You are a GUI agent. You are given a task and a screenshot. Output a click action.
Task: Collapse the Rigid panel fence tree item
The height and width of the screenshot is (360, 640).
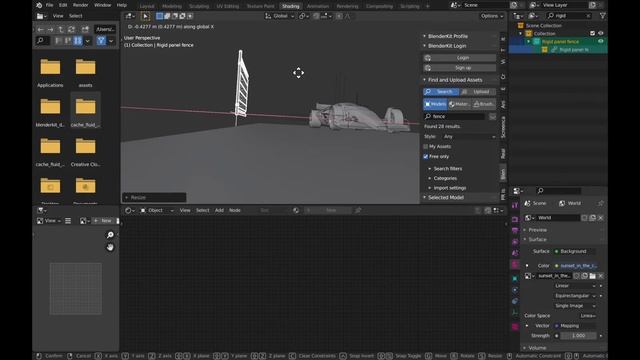pyautogui.click(x=529, y=42)
